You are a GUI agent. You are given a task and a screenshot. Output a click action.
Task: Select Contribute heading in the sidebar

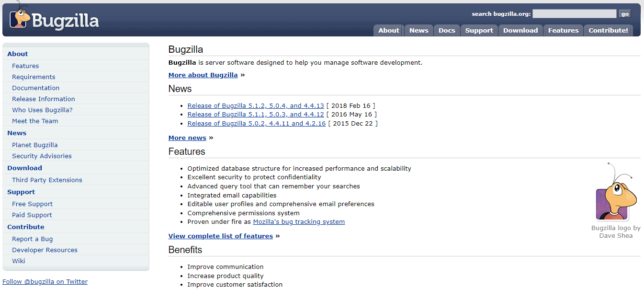point(26,227)
